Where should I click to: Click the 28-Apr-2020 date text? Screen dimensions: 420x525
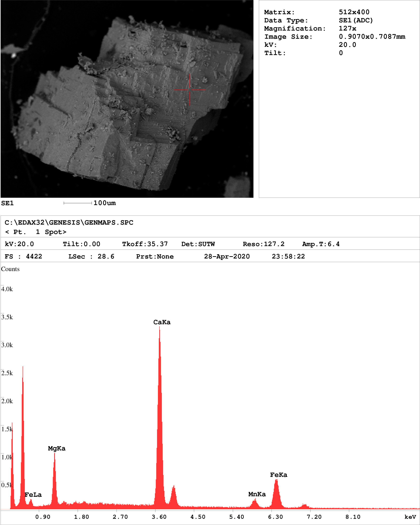point(227,256)
